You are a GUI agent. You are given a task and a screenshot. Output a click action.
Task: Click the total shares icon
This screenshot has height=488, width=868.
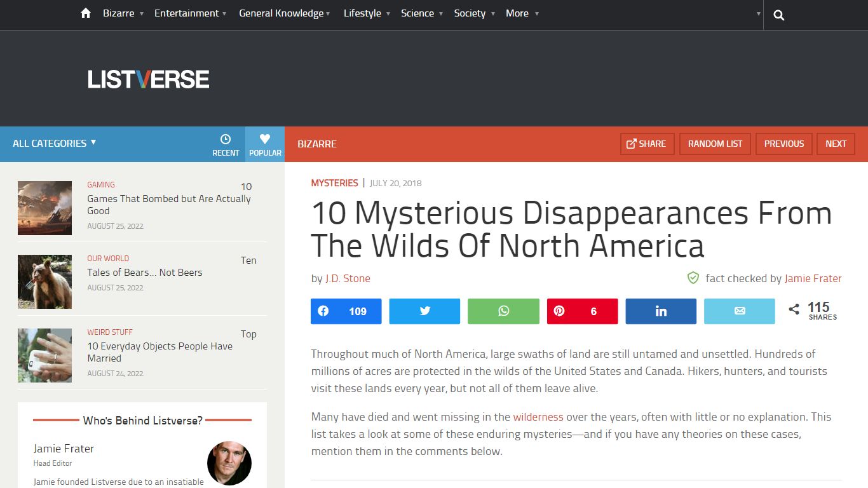point(794,309)
